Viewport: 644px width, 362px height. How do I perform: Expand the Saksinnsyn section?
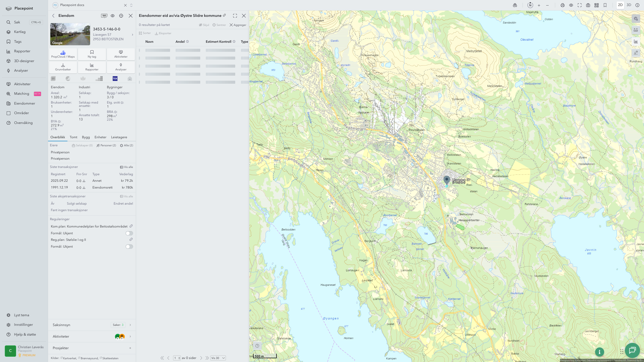(92, 325)
